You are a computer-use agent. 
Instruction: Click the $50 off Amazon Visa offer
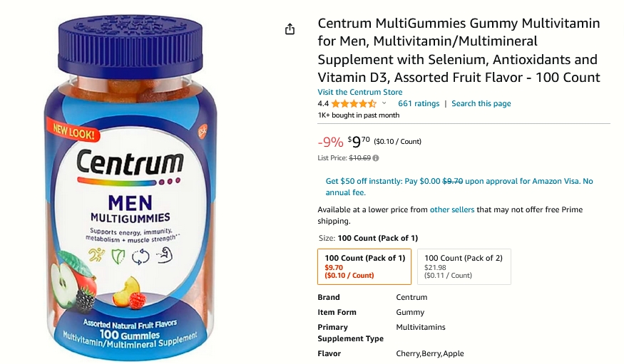(459, 187)
